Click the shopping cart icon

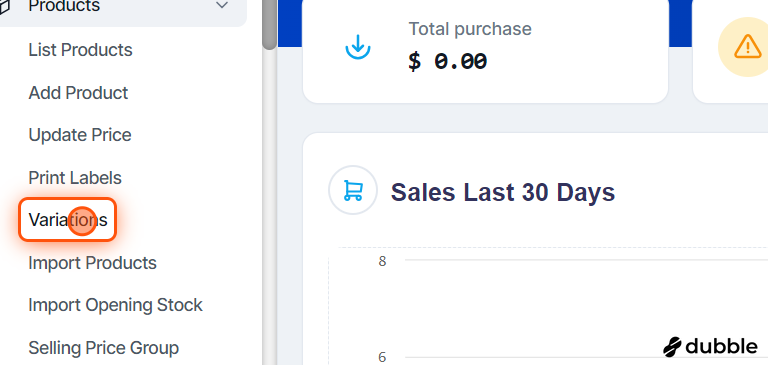(x=353, y=190)
